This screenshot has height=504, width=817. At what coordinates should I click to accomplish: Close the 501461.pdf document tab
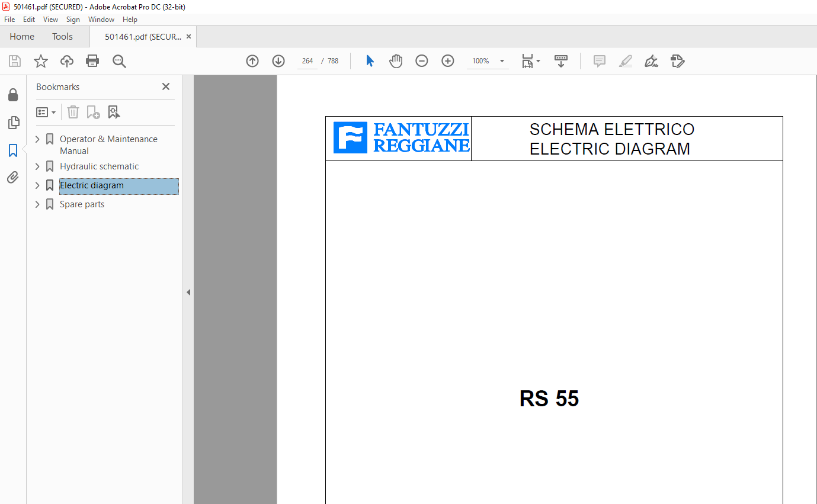click(189, 37)
